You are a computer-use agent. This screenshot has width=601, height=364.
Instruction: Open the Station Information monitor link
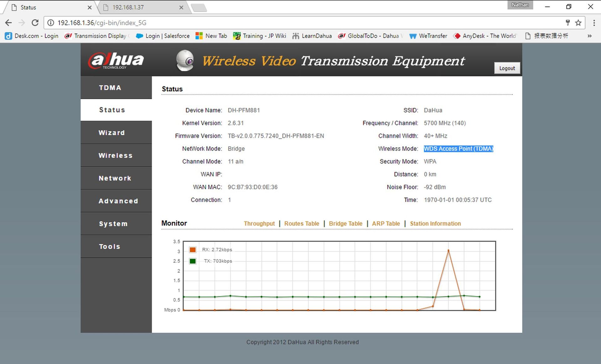(x=435, y=224)
